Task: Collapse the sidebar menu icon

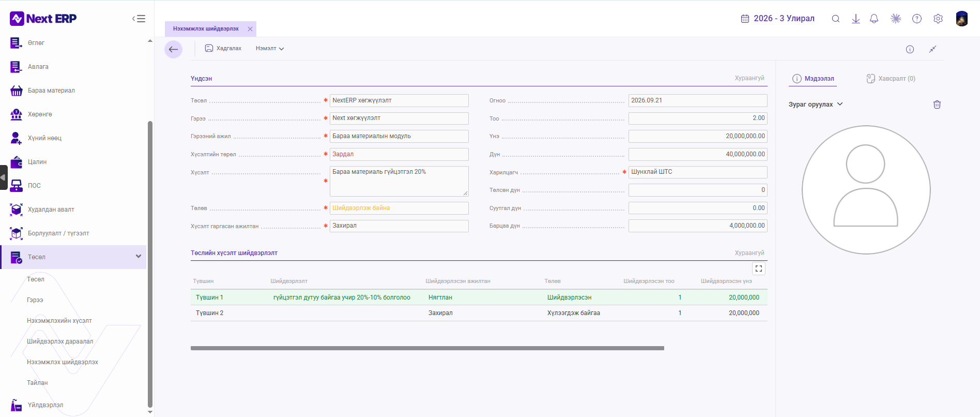Action: (x=139, y=19)
